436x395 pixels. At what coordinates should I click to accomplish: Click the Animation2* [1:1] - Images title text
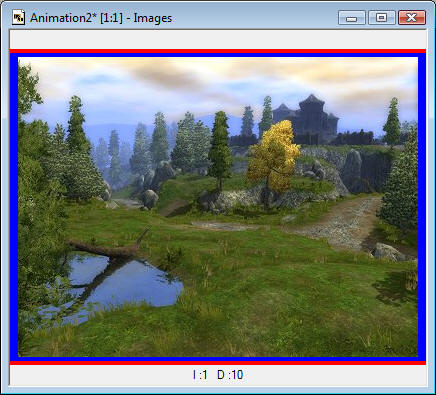click(101, 18)
